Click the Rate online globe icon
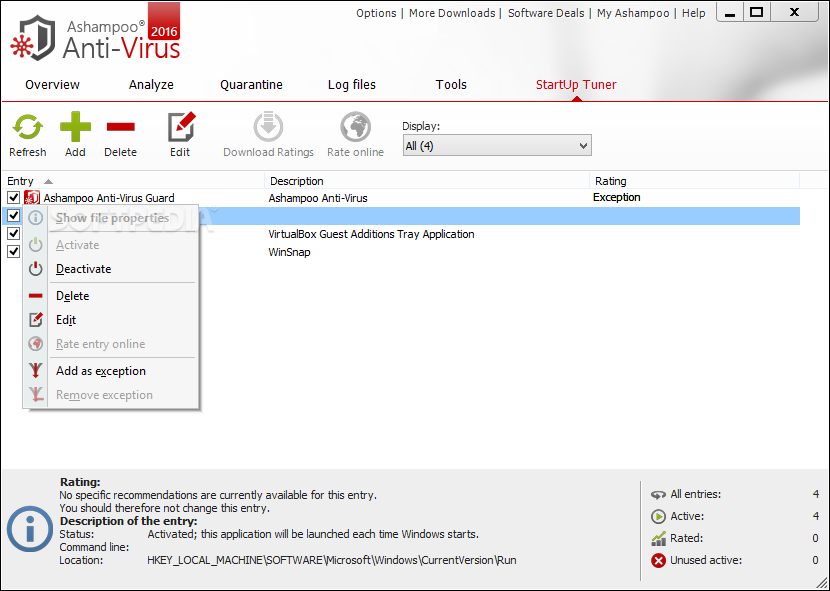The height and width of the screenshot is (591, 830). [x=355, y=127]
